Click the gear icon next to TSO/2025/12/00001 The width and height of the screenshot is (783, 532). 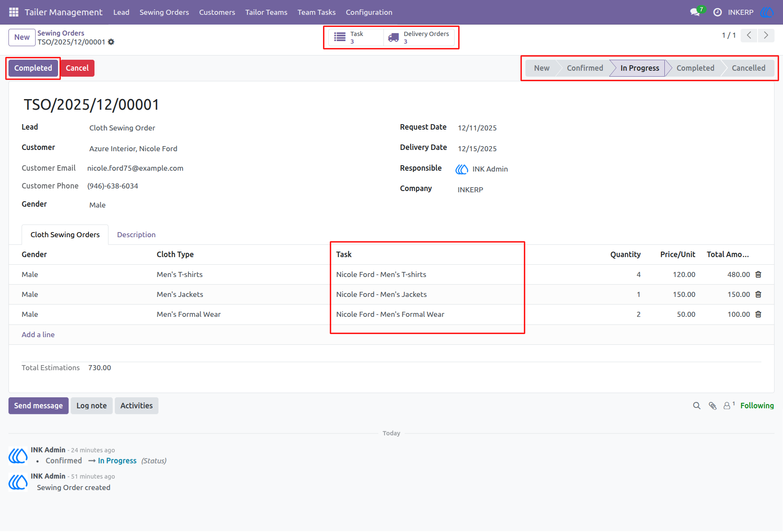click(x=111, y=42)
